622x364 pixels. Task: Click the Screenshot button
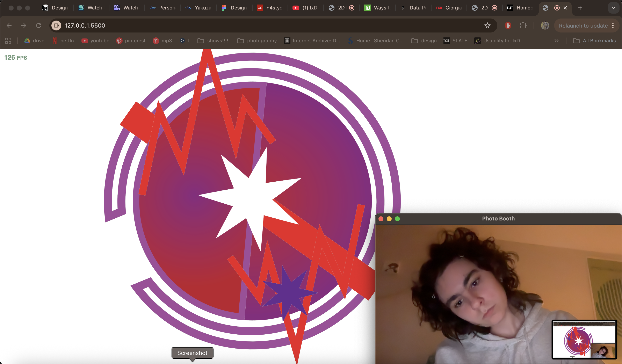coord(192,353)
